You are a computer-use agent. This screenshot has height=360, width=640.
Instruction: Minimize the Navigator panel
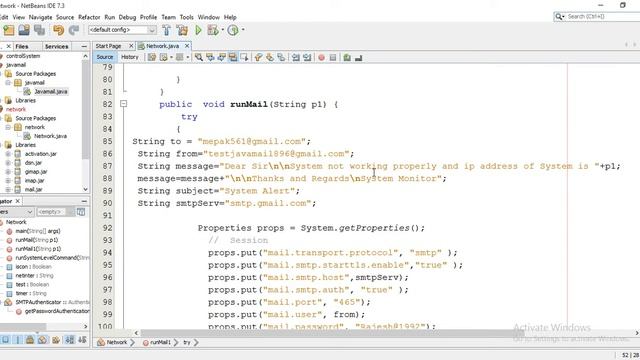tap(84, 201)
